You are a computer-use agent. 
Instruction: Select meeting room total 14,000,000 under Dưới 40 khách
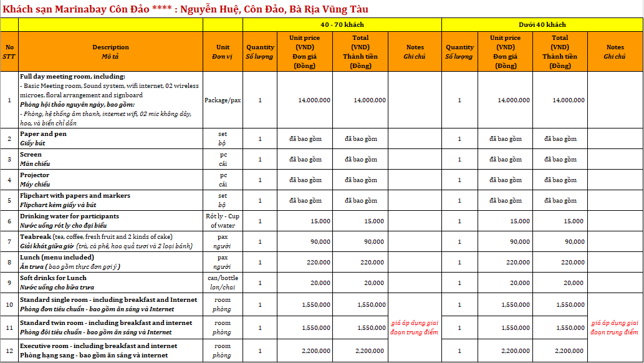coord(560,100)
